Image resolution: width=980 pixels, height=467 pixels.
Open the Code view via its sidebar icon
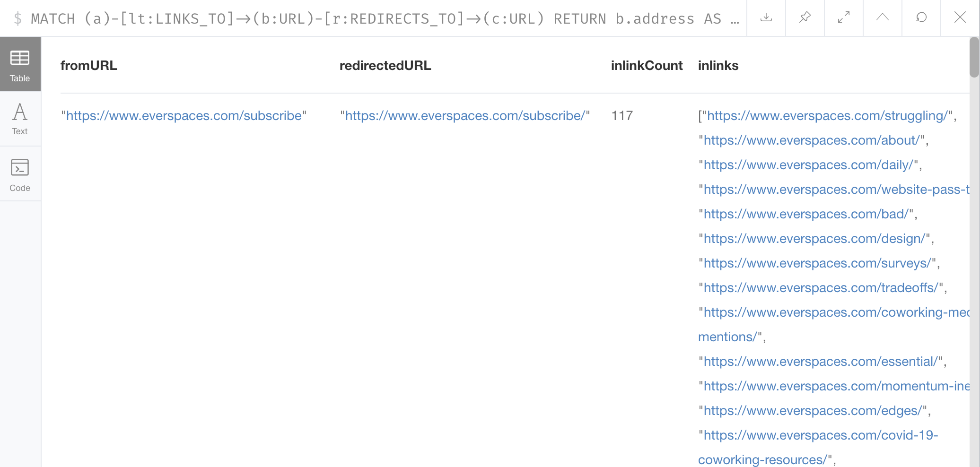(x=20, y=174)
